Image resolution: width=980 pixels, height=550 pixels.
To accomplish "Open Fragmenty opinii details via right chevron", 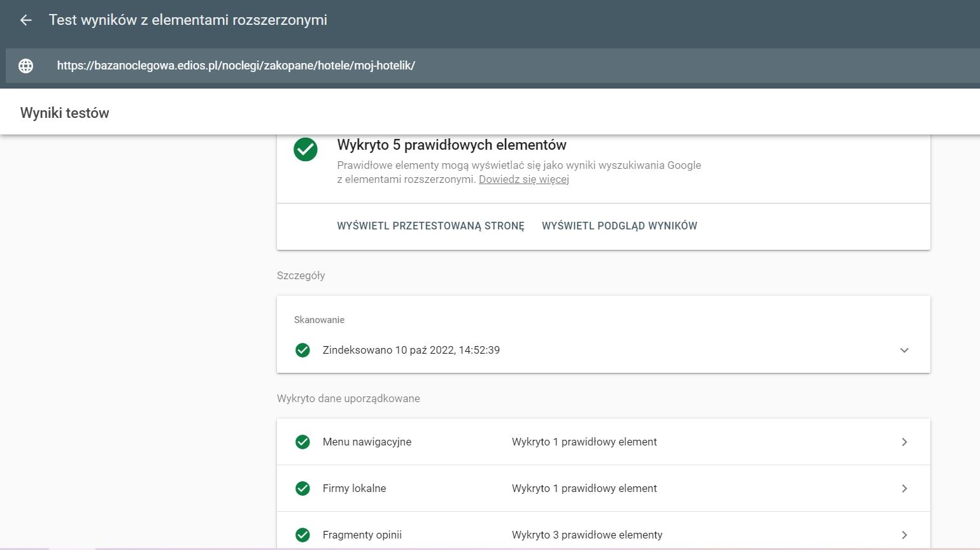I will pyautogui.click(x=904, y=535).
